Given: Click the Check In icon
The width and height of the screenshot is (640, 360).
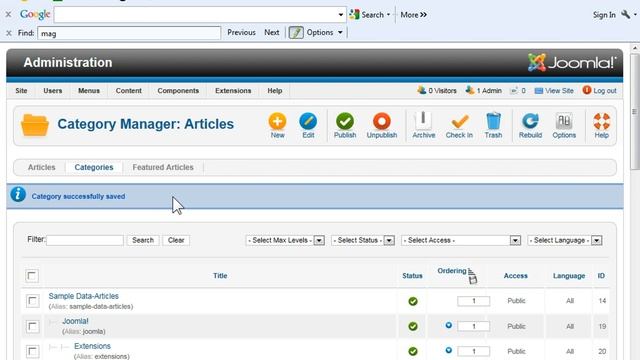Looking at the screenshot, I should pyautogui.click(x=459, y=121).
